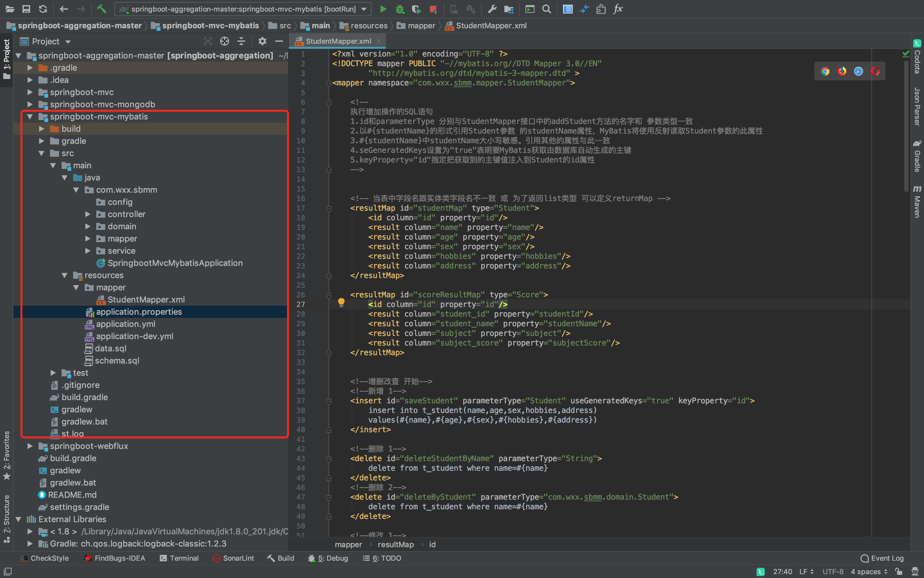This screenshot has height=578, width=924.
Task: Open the run configuration dropdown
Action: [243, 9]
